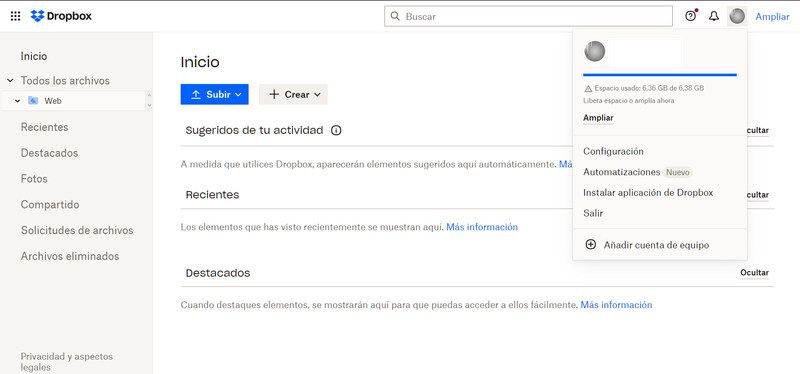Select Añadir cuenta de equipo
Viewport: 800px width, 374px height.
pyautogui.click(x=656, y=245)
